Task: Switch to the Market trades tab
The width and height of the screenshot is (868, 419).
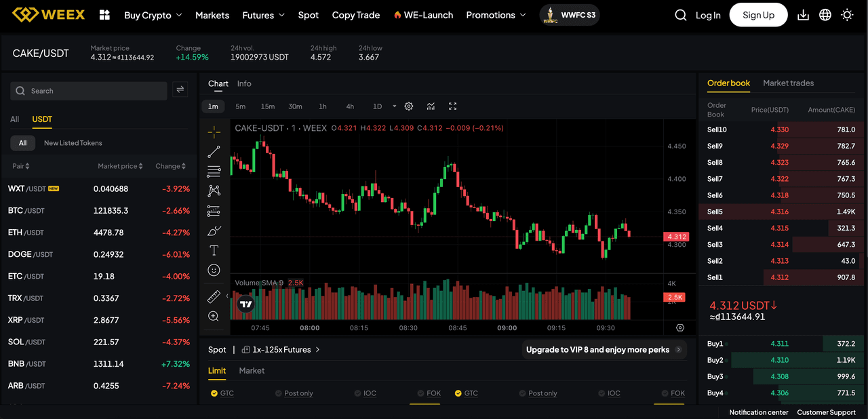Action: (x=788, y=83)
